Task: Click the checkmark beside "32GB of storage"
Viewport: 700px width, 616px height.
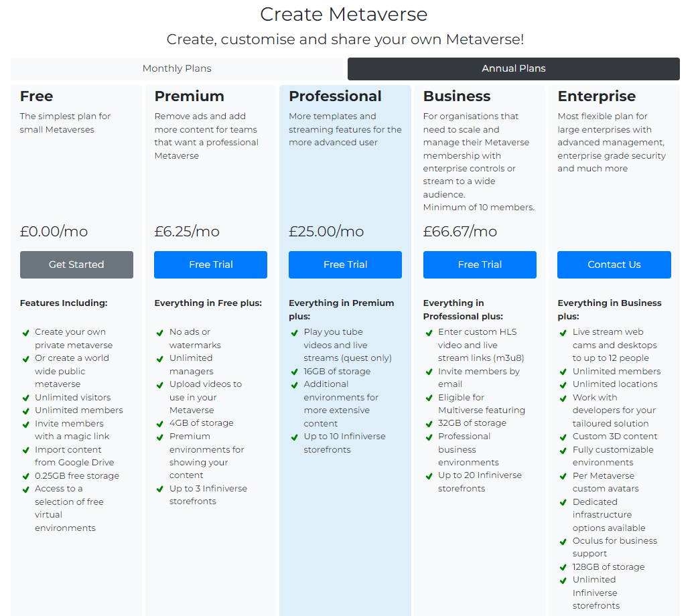Action: click(429, 423)
